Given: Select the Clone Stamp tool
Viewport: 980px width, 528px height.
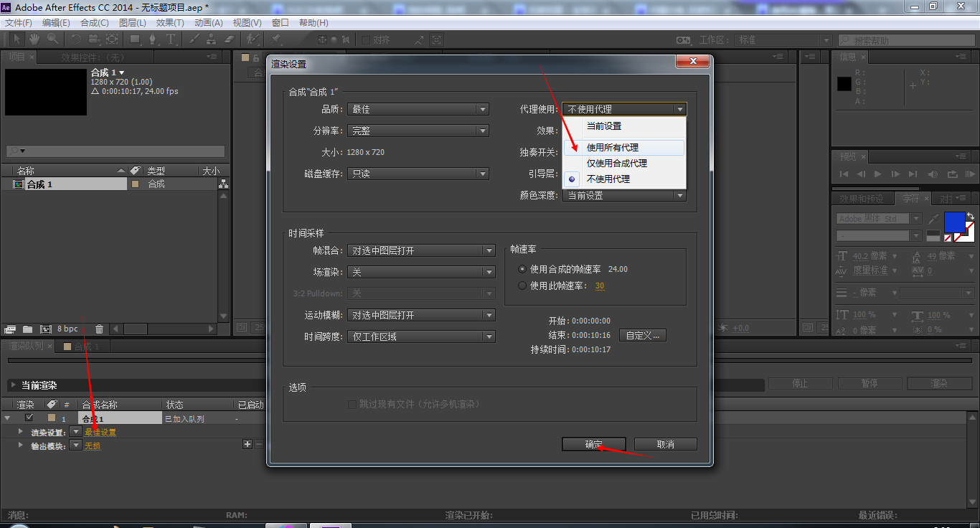Looking at the screenshot, I should [212, 39].
